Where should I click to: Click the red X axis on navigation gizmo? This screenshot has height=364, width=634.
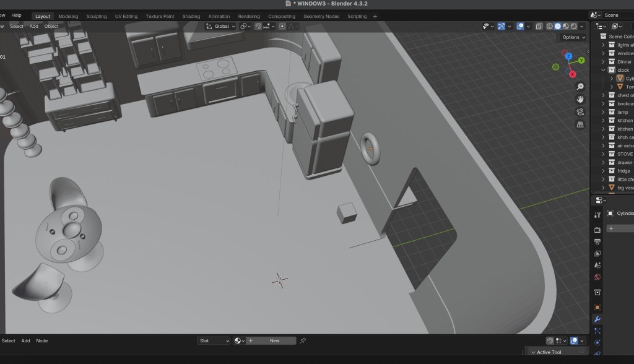pos(573,74)
